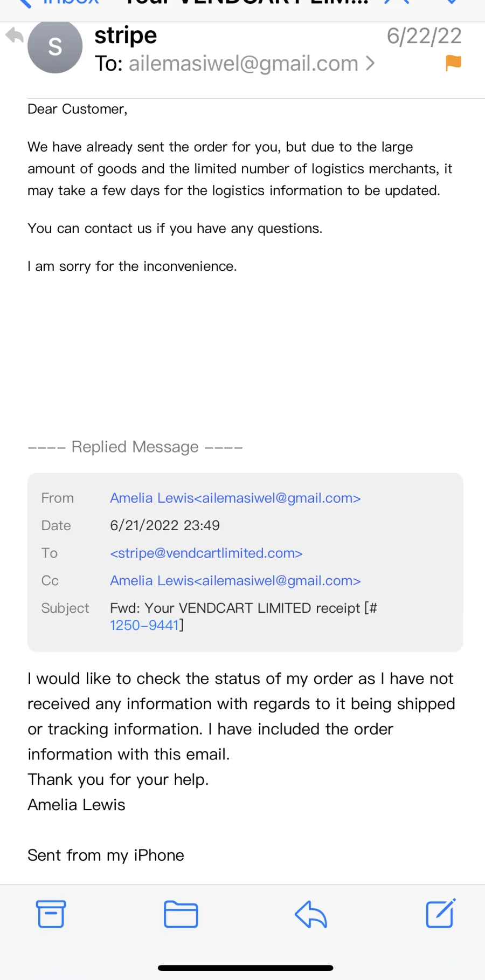Expand recipient details chevron
Viewport: 485px width, 980px height.
(x=370, y=64)
